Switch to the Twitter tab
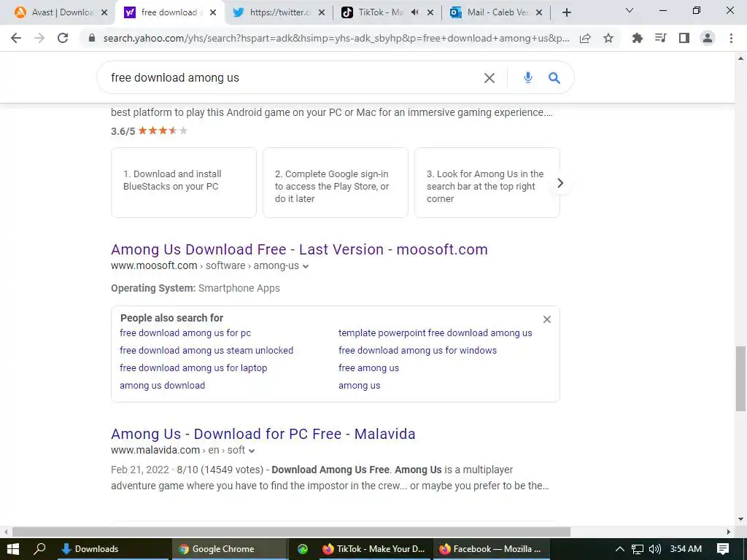This screenshot has width=747, height=560. click(279, 12)
